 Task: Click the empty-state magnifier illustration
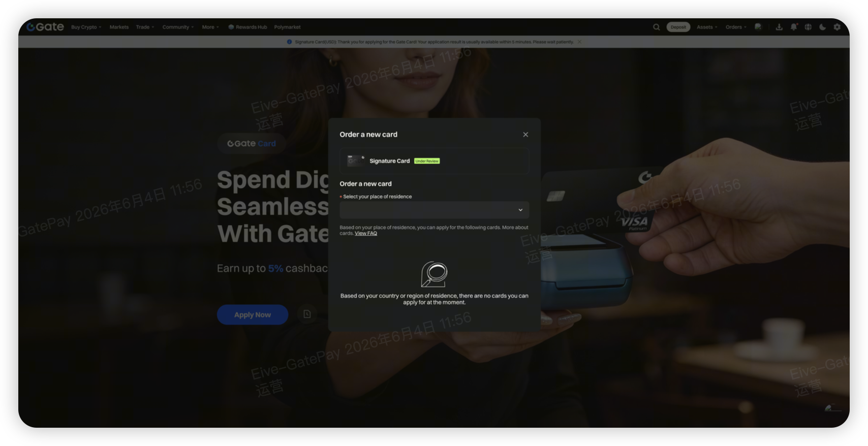click(434, 274)
